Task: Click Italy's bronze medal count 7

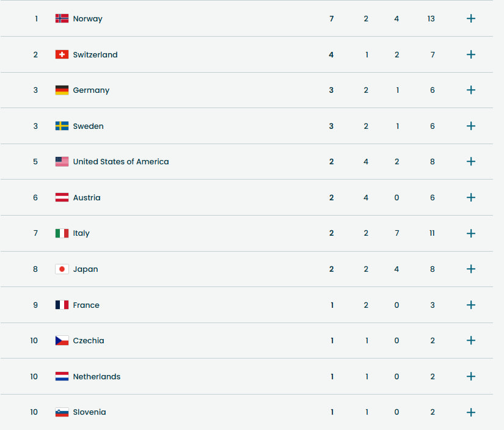Action: click(x=397, y=233)
